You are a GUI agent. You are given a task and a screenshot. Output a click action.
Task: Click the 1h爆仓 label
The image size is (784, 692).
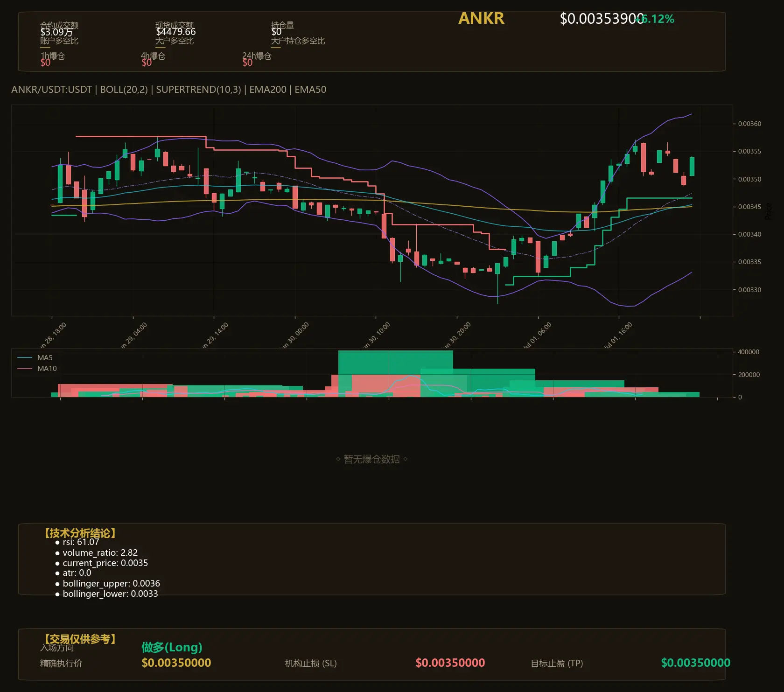coord(53,56)
